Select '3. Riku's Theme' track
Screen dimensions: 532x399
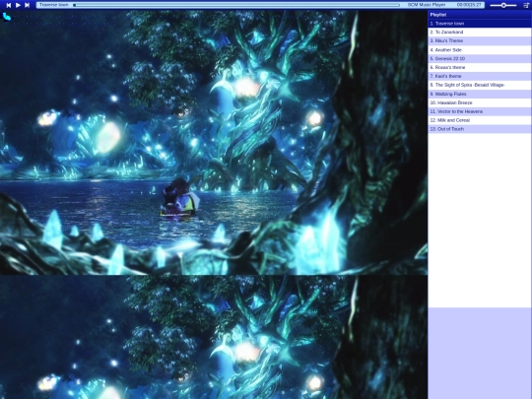click(480, 40)
